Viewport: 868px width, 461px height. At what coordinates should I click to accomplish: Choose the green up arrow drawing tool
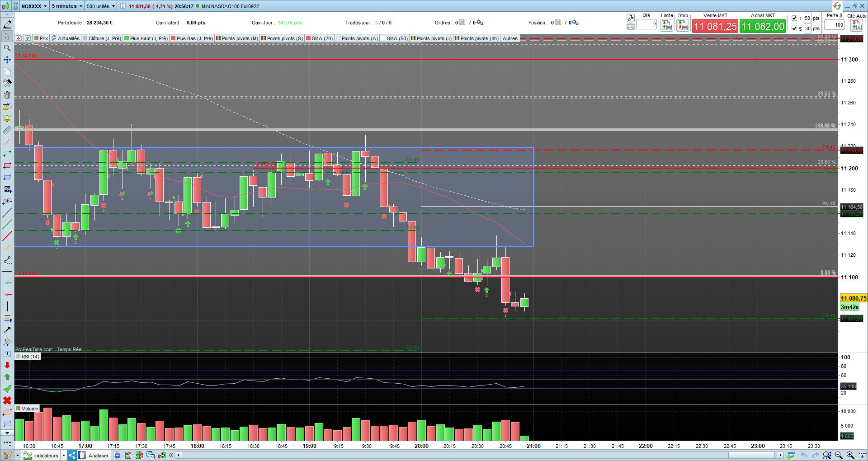point(7,377)
